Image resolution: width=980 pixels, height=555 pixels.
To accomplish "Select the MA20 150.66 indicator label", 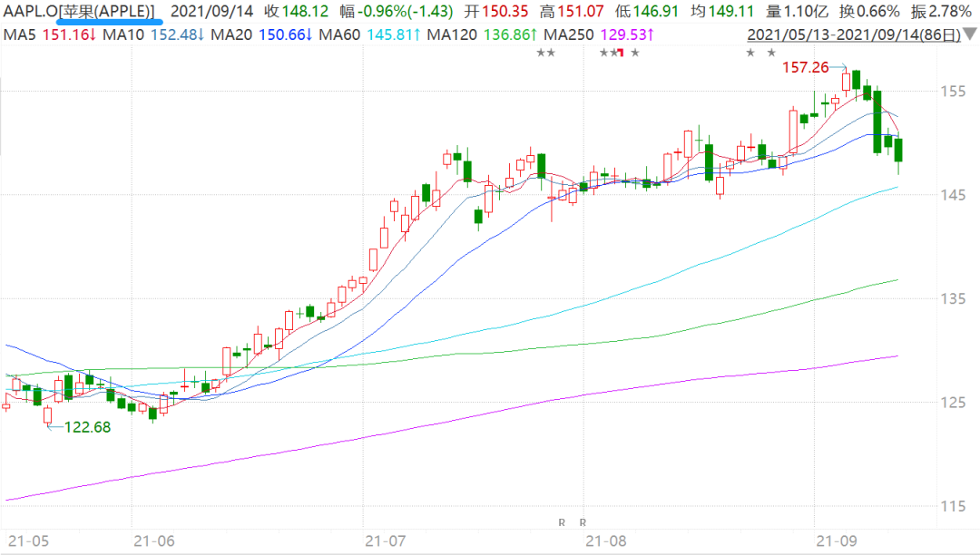I will (x=262, y=35).
